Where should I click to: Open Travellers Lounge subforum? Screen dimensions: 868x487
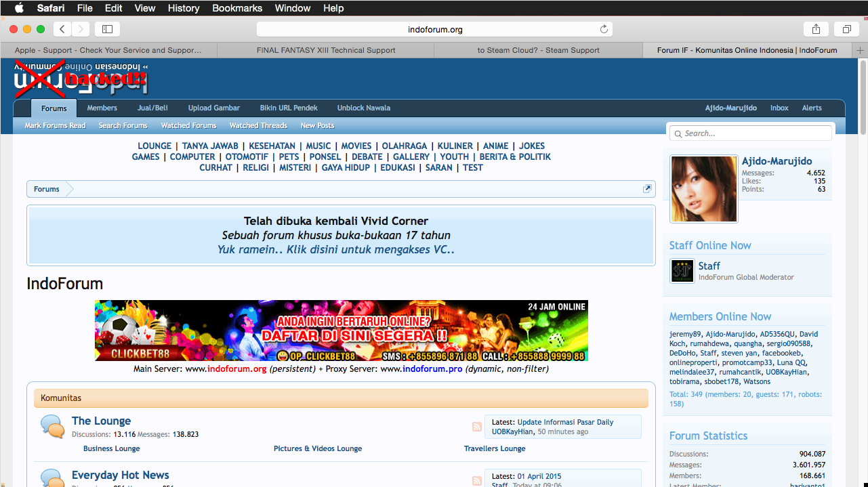(495, 448)
